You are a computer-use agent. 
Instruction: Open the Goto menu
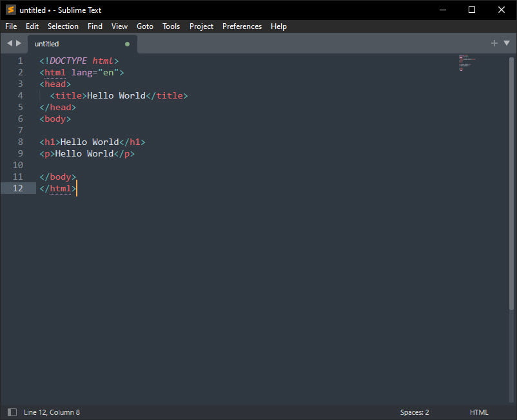coord(145,26)
